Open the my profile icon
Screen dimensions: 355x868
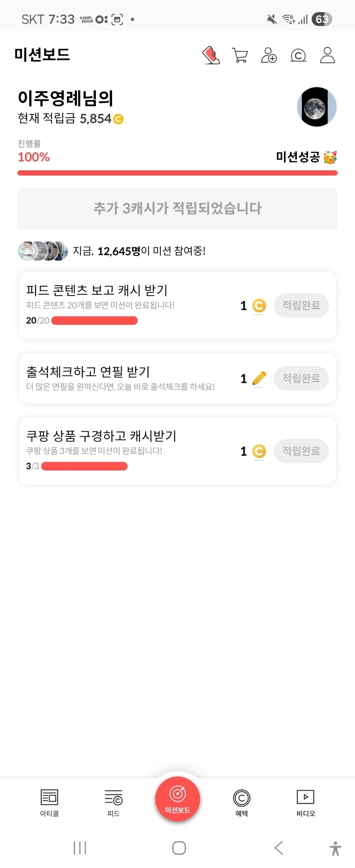[x=327, y=56]
